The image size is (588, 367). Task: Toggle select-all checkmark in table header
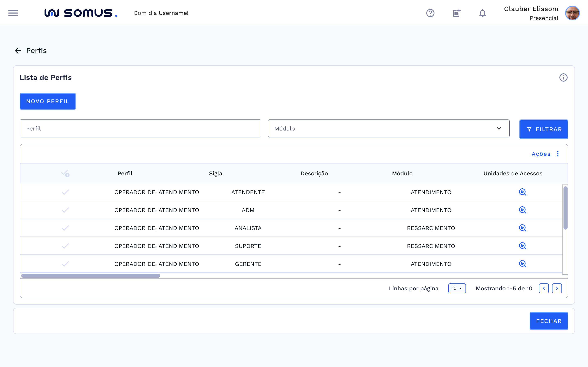point(65,173)
